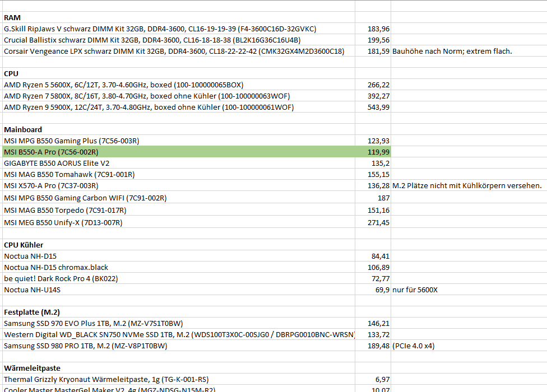Click price cell 266,22
The height and width of the screenshot is (392, 547).
[373, 85]
